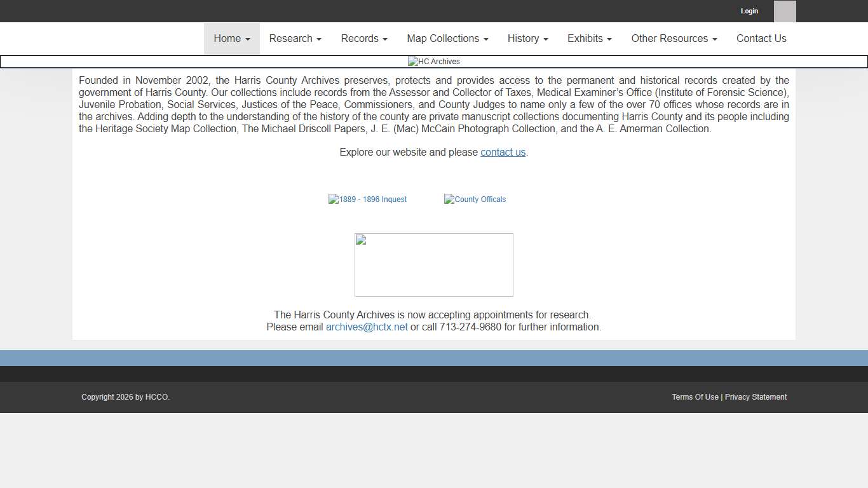Expand the Research menu
Image resolution: width=868 pixels, height=488 pixels.
[x=295, y=39]
